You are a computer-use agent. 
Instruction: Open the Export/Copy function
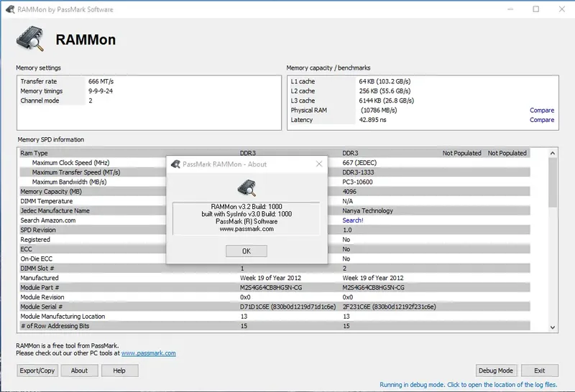point(37,370)
